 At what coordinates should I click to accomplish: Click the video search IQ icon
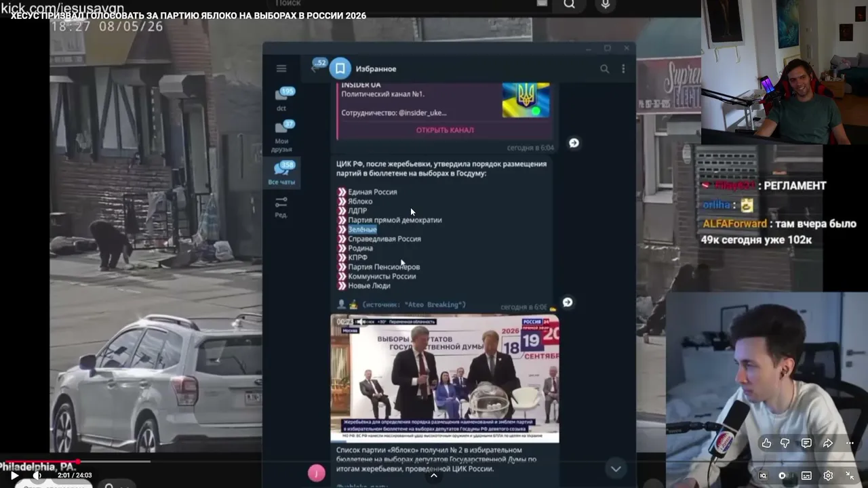click(763, 476)
